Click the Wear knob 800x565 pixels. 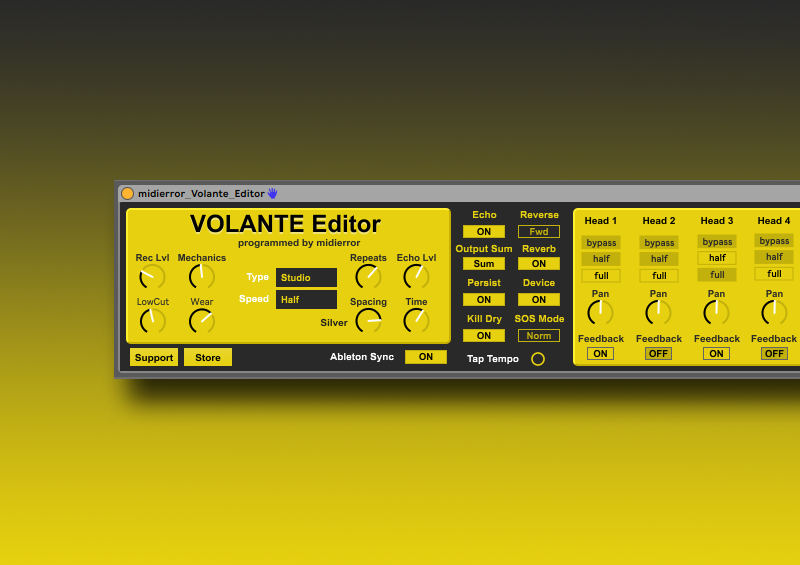[x=202, y=321]
